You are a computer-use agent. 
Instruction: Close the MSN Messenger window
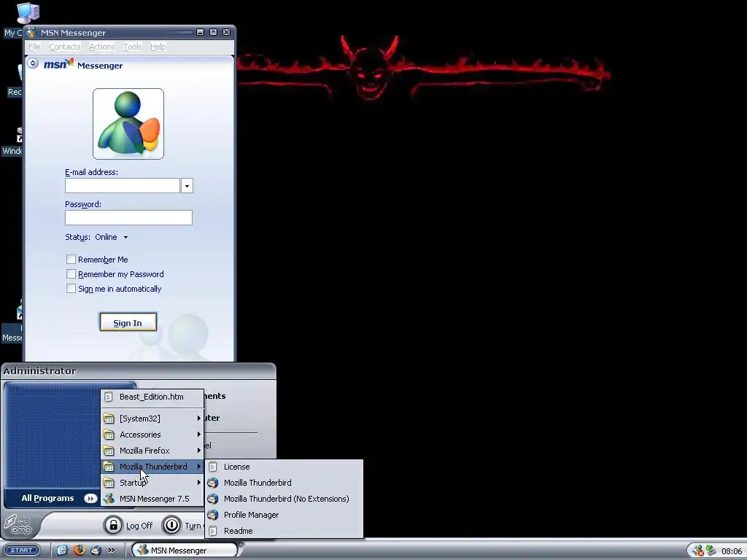pyautogui.click(x=227, y=32)
